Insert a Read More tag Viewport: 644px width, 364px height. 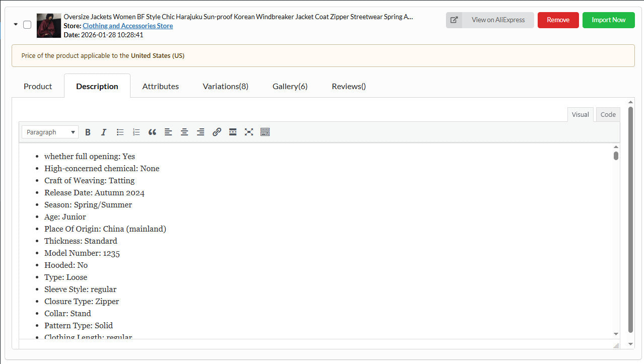[233, 132]
